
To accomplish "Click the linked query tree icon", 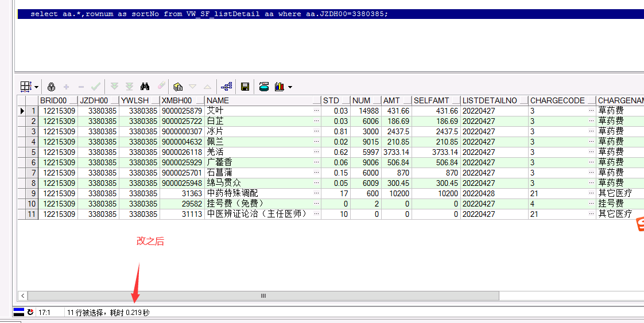I will 226,87.
